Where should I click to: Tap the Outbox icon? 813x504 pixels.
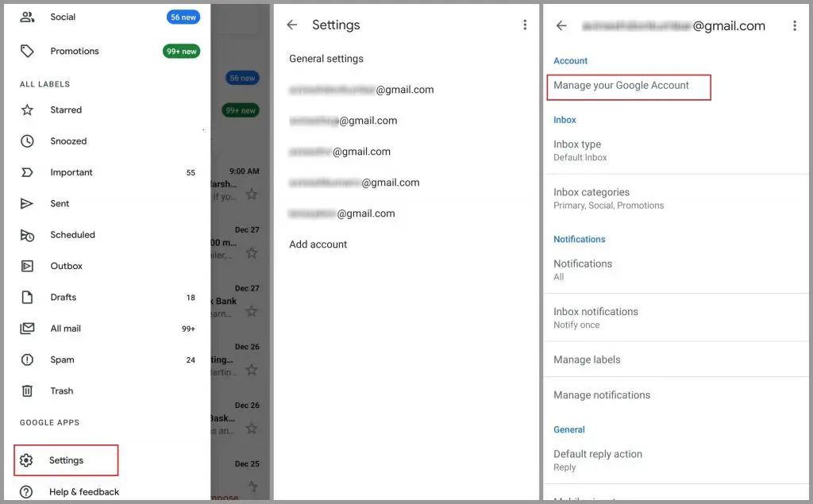(x=27, y=266)
